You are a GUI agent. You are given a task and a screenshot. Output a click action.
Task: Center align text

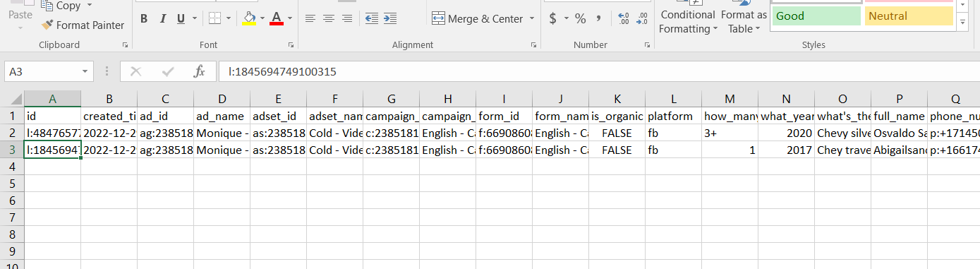328,18
